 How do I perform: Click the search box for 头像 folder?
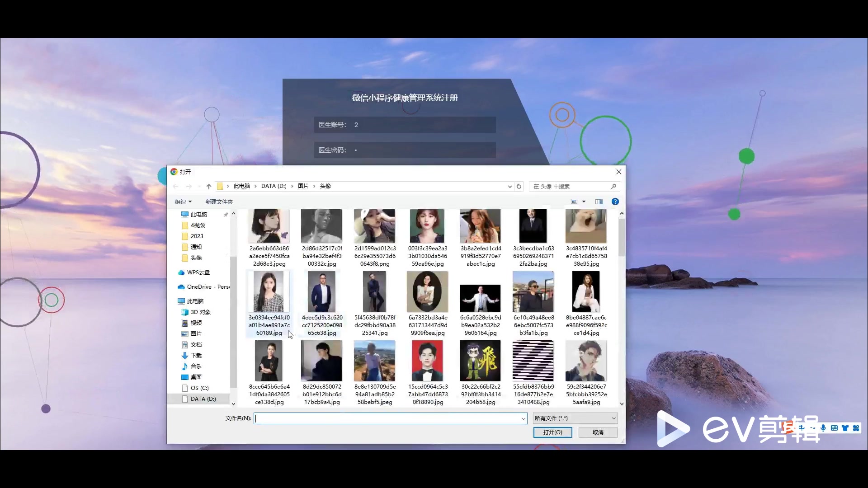[x=574, y=186]
